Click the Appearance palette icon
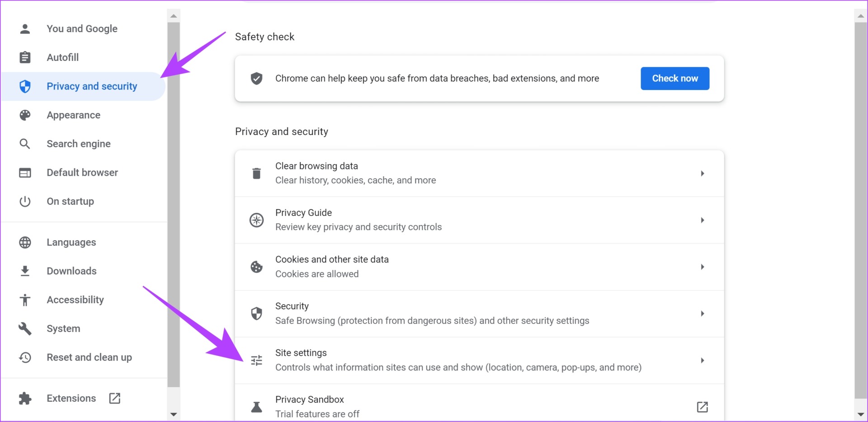The height and width of the screenshot is (422, 868). (x=25, y=115)
